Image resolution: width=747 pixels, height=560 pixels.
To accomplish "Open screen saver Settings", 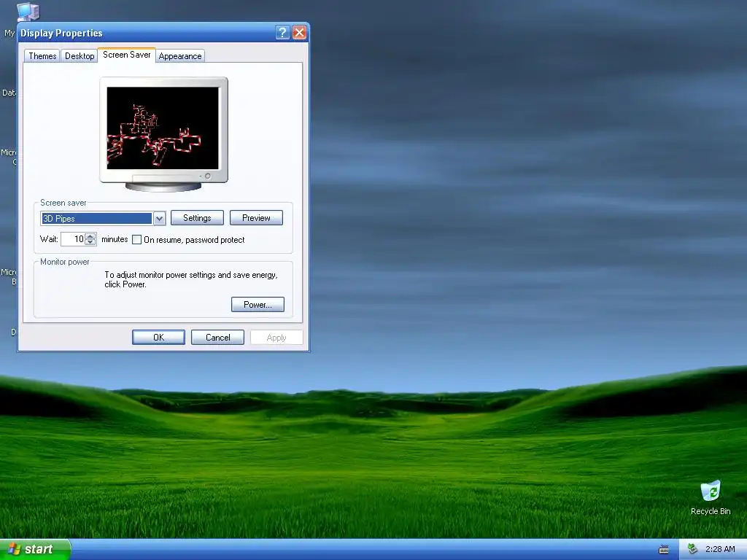I will click(197, 217).
